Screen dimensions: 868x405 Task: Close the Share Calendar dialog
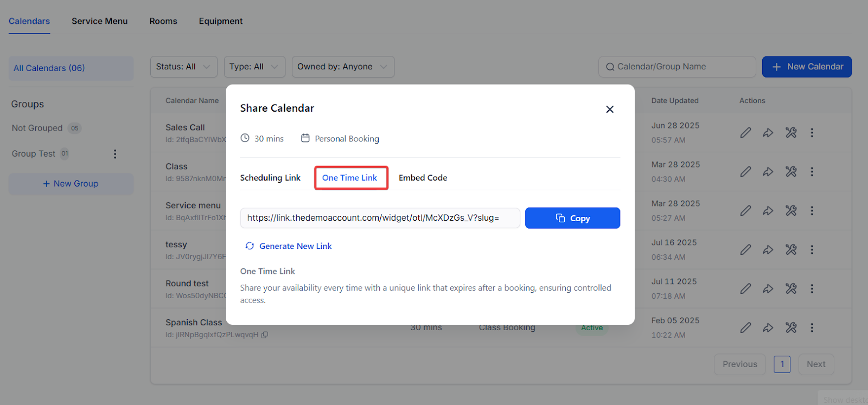(609, 110)
